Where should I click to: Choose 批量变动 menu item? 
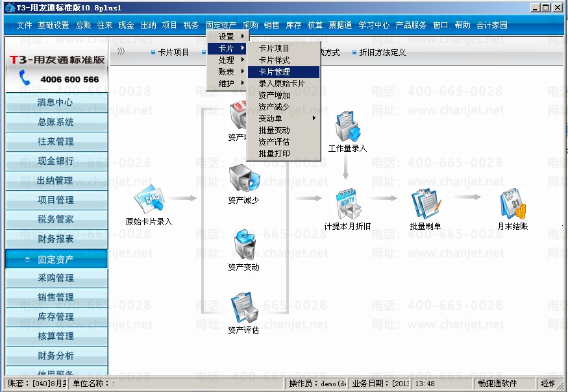(x=283, y=130)
